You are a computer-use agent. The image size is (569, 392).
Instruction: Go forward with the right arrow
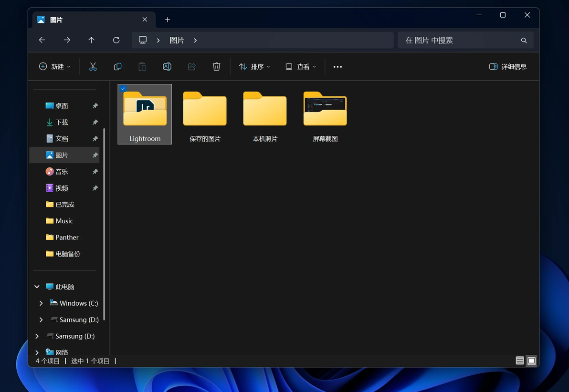pyautogui.click(x=67, y=40)
